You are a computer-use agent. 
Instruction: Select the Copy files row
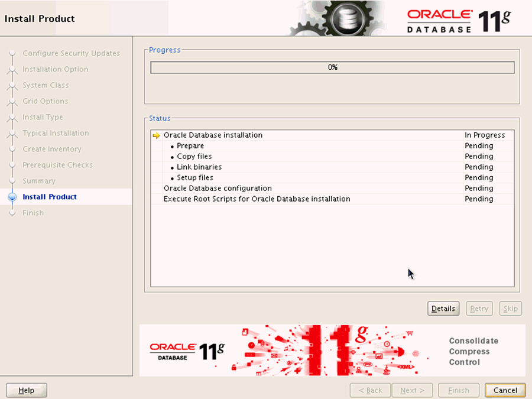pos(332,157)
